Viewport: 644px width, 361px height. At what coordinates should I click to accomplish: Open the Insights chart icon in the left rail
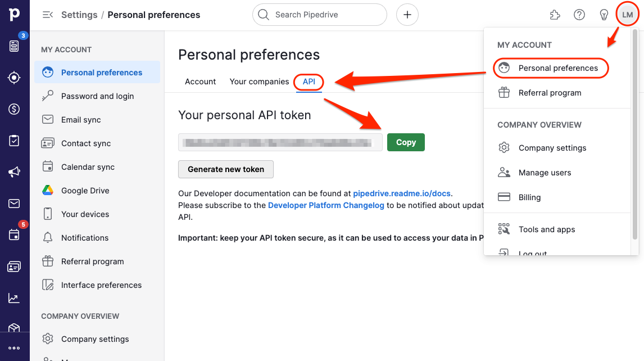(15, 298)
